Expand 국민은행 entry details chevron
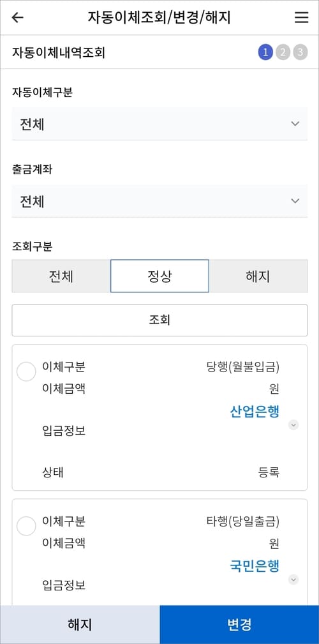Image resolution: width=319 pixels, height=644 pixels. point(293,580)
